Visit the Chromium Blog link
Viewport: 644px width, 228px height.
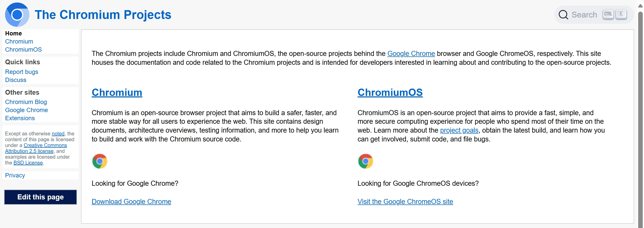26,102
